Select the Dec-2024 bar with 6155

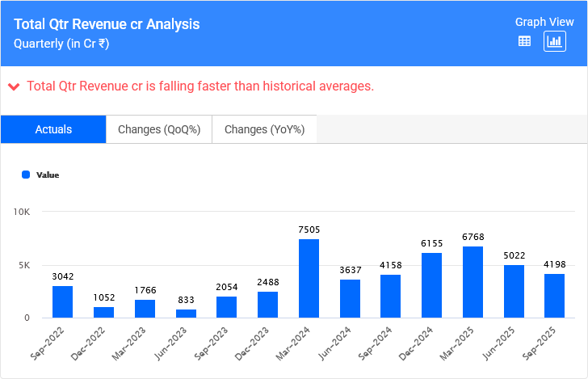[x=431, y=285]
